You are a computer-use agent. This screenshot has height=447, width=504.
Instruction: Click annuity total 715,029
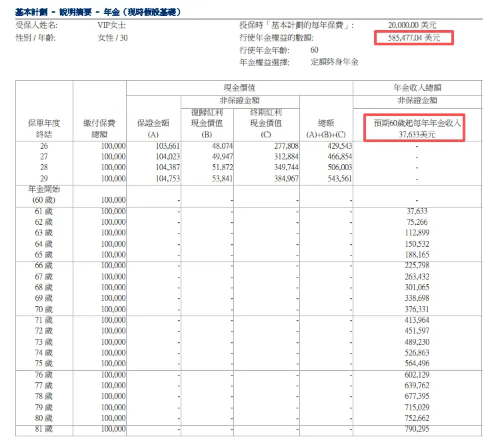(417, 407)
